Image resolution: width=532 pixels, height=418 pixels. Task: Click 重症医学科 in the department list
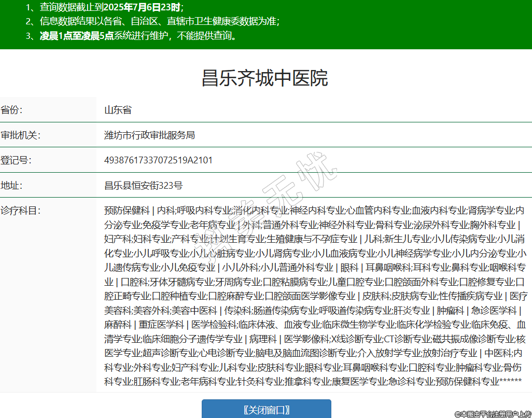pyautogui.click(x=162, y=325)
